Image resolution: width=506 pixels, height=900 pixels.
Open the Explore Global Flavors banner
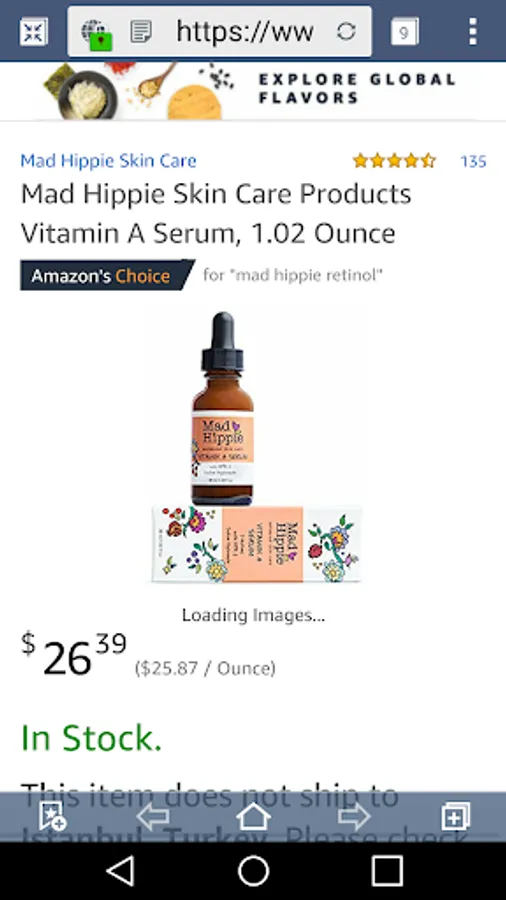pos(253,90)
